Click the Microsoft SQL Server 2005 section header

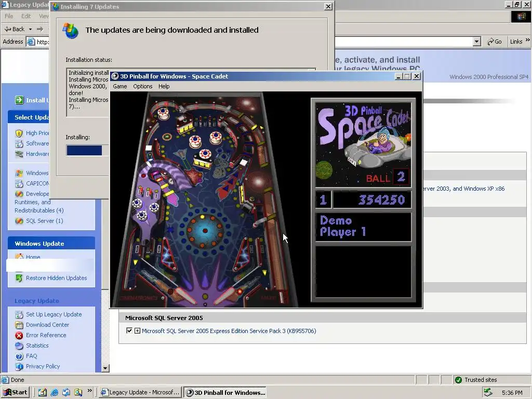tap(322, 318)
